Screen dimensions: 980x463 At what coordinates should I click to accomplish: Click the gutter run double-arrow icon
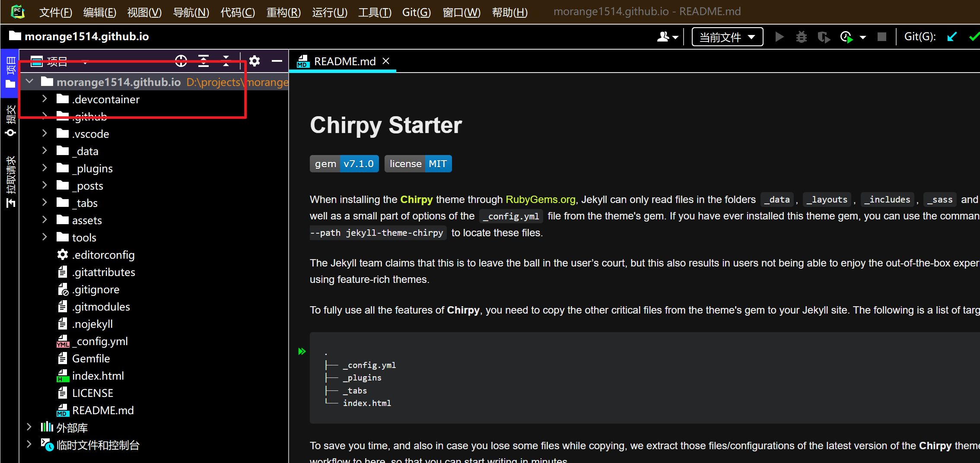(x=302, y=352)
